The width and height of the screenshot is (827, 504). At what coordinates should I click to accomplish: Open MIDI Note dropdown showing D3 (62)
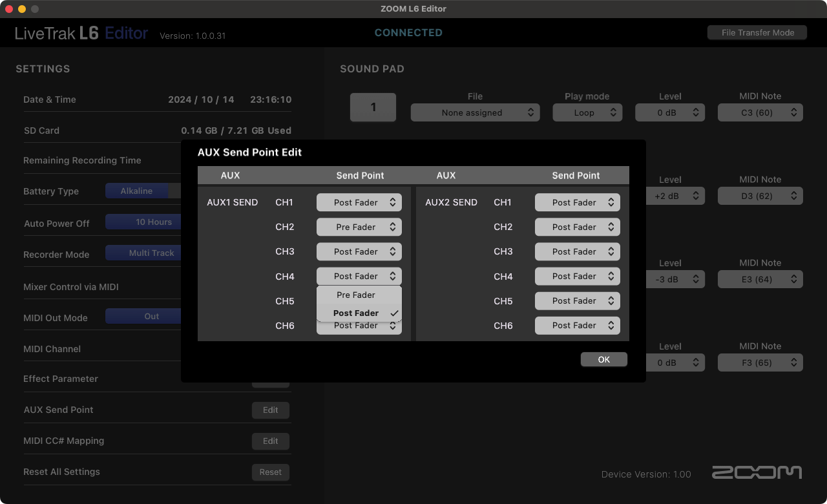760,196
